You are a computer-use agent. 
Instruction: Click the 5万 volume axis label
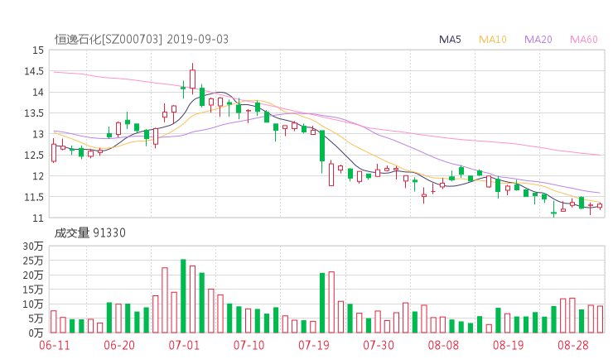point(36,318)
